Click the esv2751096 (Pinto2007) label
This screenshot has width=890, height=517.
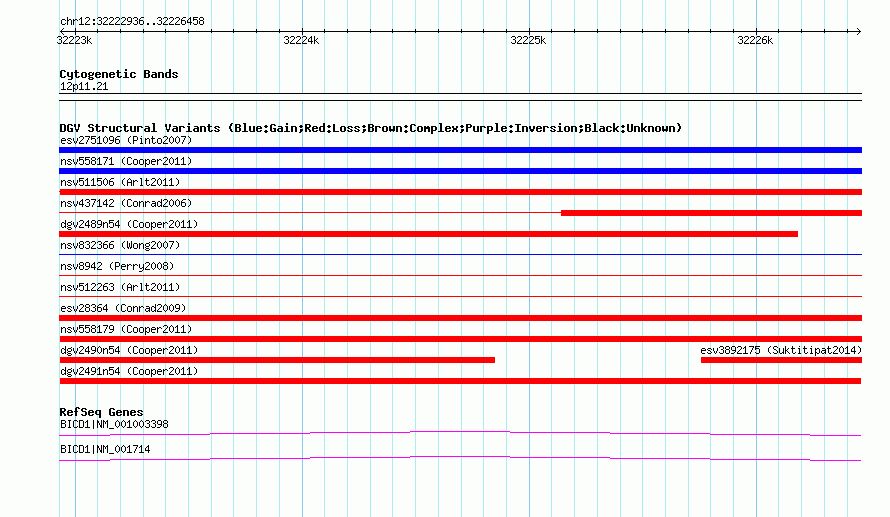pyautogui.click(x=126, y=140)
